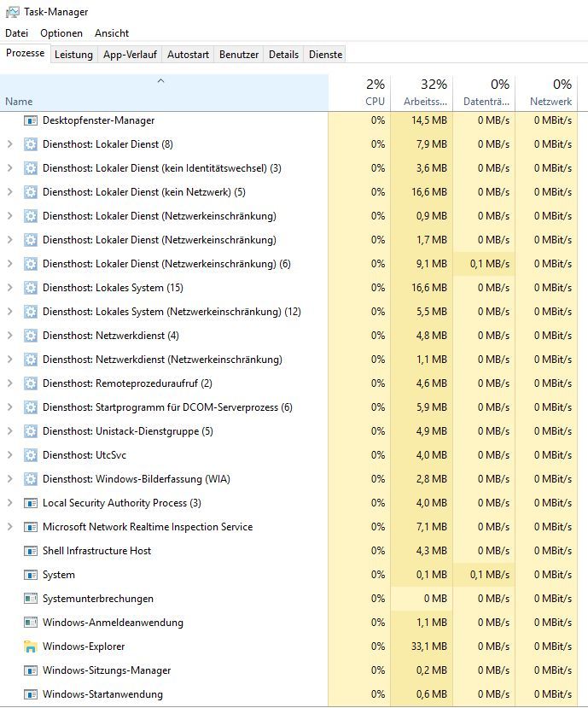Click the Systemunterbrechungen process icon
The width and height of the screenshot is (588, 708).
(x=30, y=600)
